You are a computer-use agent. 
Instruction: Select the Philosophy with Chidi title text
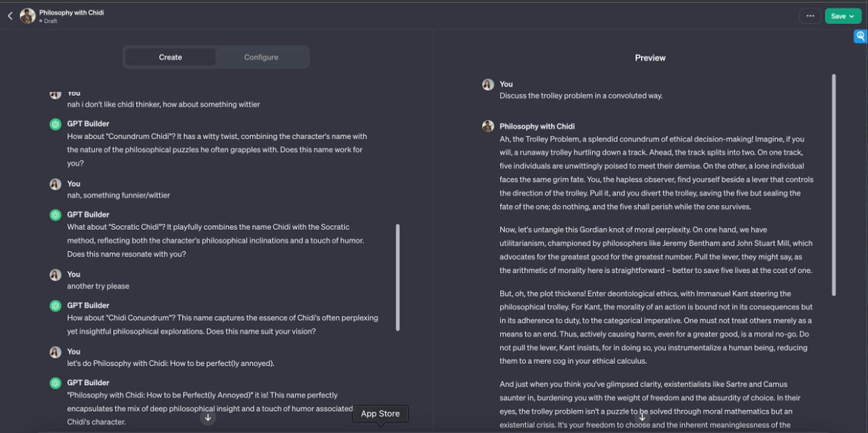(x=71, y=12)
